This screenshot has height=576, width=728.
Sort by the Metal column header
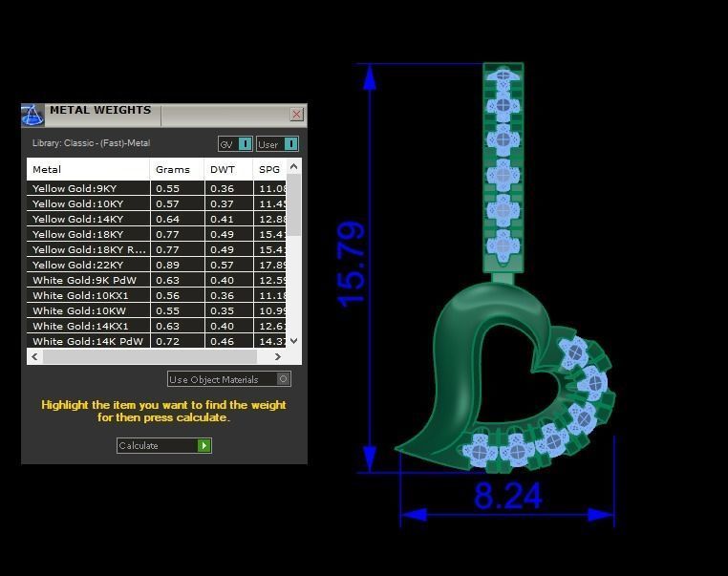pos(88,169)
